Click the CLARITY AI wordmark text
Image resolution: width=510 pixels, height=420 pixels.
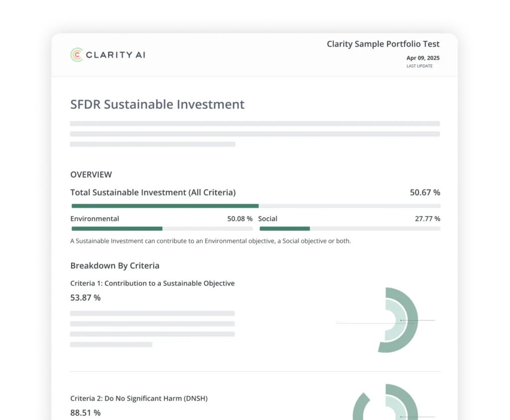(116, 55)
